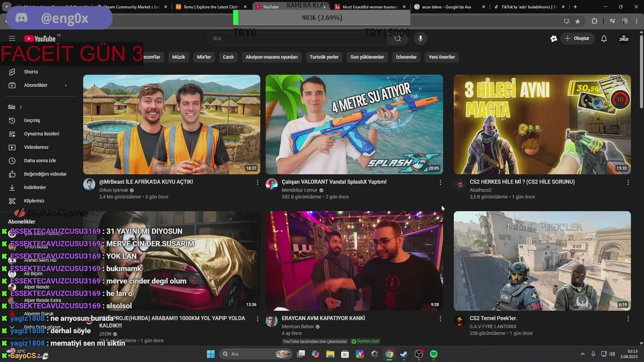Click Mendebur Lemur channel avatar
The image size is (644, 362).
(272, 184)
